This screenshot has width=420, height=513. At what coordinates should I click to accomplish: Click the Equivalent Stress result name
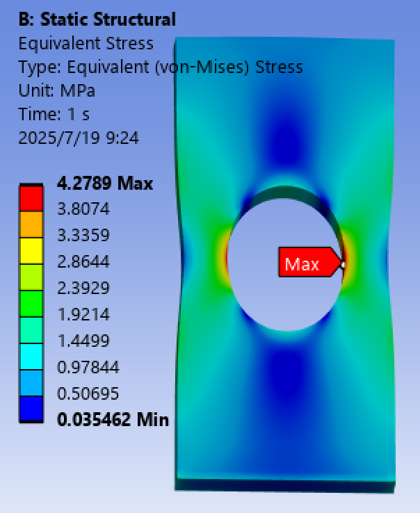(86, 44)
